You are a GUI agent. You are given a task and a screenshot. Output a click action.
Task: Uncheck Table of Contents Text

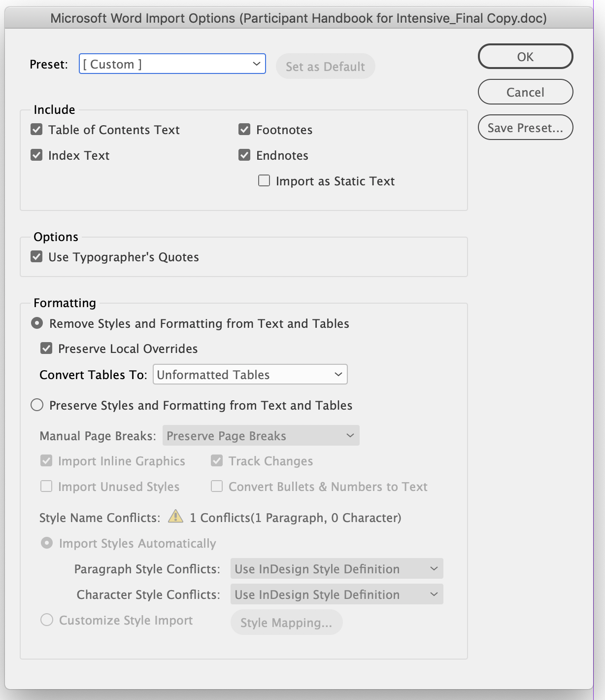coord(36,129)
